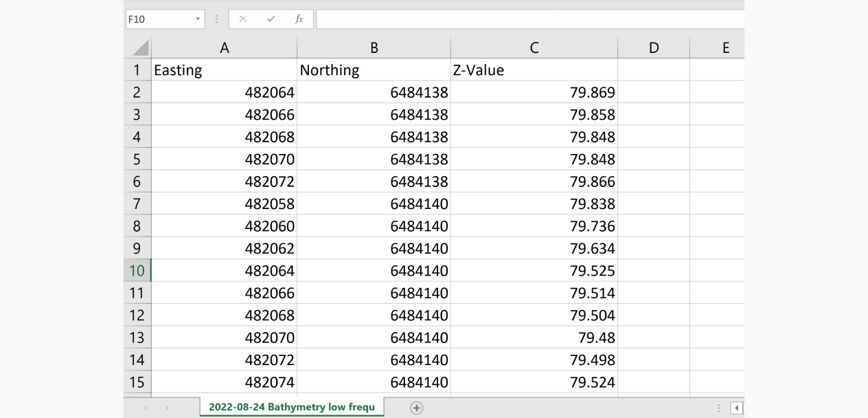Click the Northing header cell
Viewport: 868px width, 418px height.
pyautogui.click(x=374, y=70)
